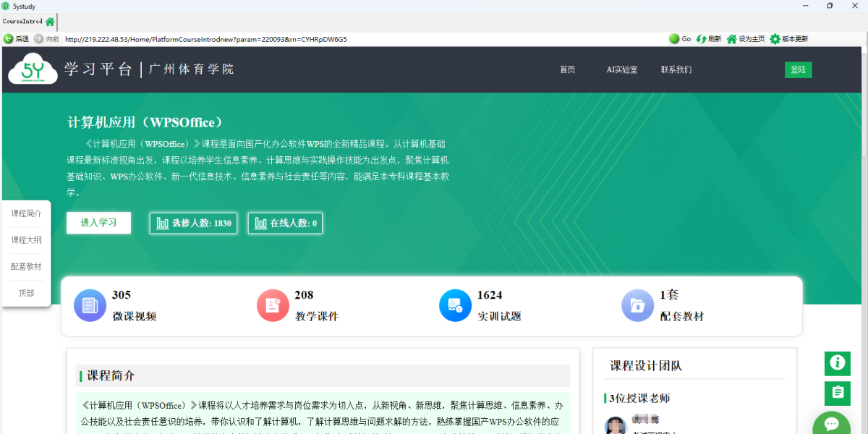Image resolution: width=868 pixels, height=434 pixels.
Task: Click the 微课视频 video icon showing 305
Action: tap(90, 305)
